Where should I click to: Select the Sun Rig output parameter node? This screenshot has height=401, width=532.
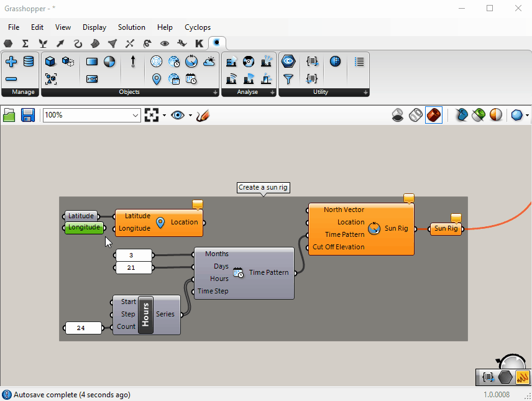pos(446,229)
